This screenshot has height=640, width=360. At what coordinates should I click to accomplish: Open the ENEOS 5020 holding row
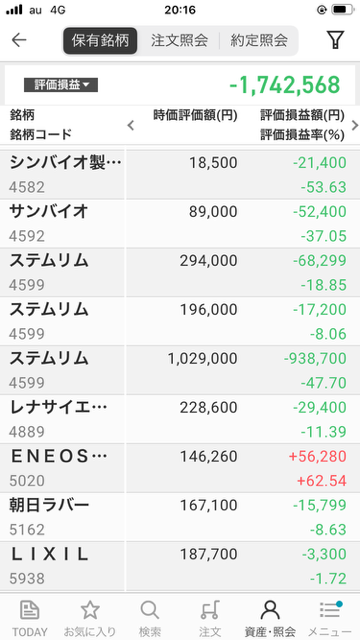[x=180, y=468]
